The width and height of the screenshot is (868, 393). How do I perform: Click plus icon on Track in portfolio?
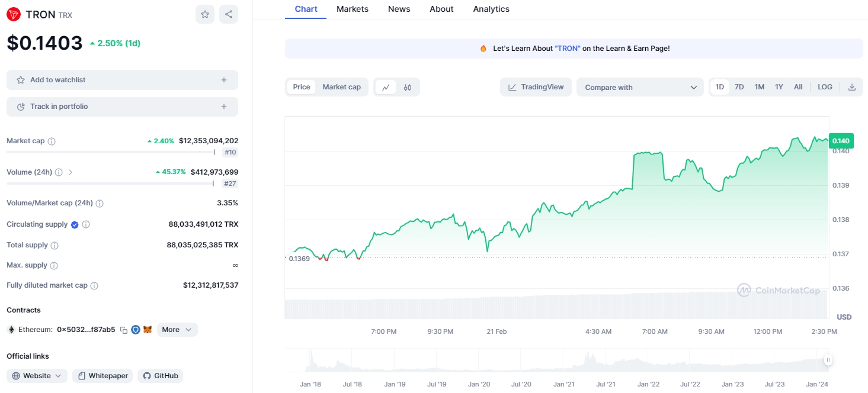[224, 107]
